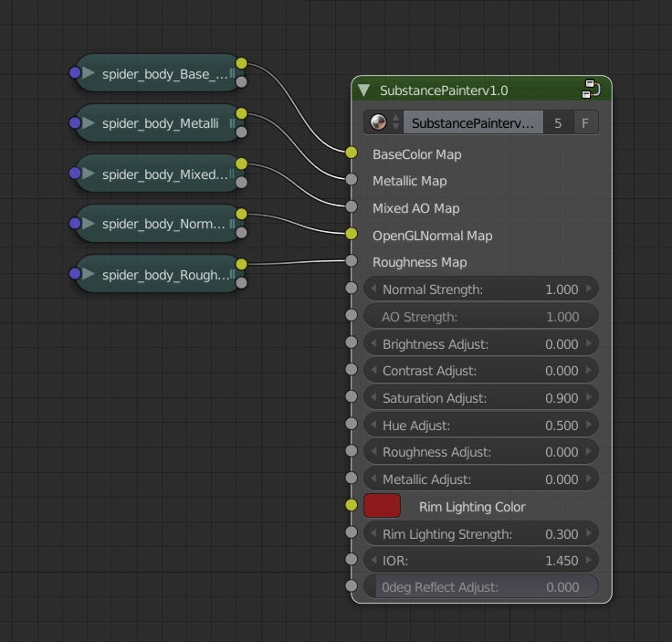Image resolution: width=672 pixels, height=642 pixels.
Task: Click the Hue Adjust value field
Action: pos(481,426)
